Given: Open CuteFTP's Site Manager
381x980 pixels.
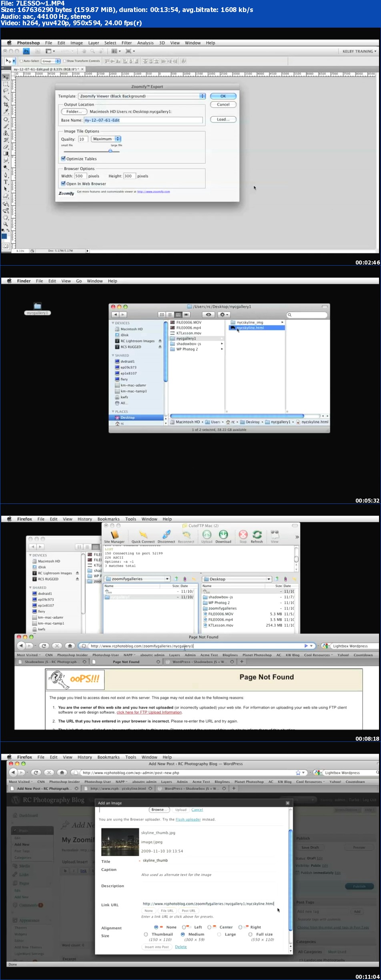Looking at the screenshot, I should 114,537.
